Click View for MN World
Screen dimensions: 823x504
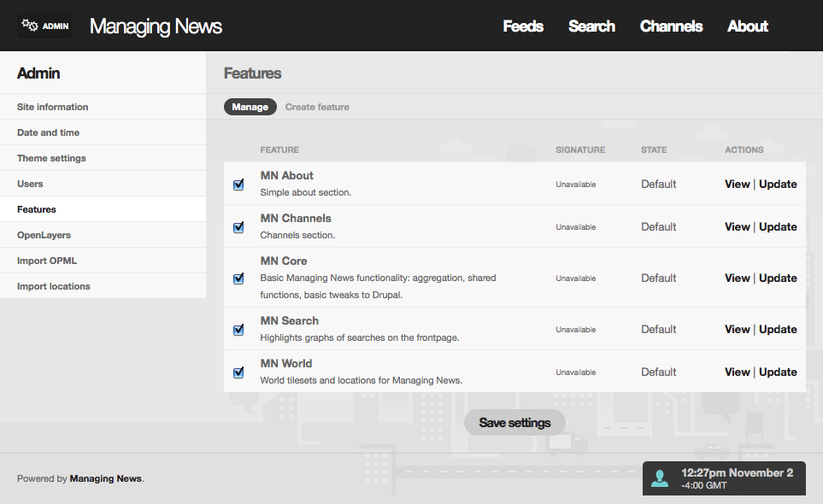click(737, 372)
